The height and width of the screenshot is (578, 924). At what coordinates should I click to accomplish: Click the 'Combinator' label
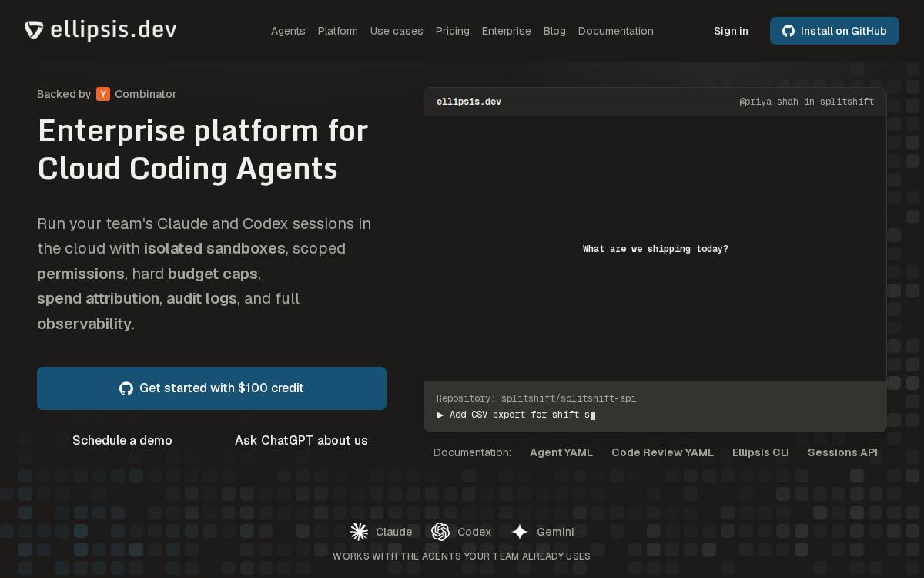point(146,94)
